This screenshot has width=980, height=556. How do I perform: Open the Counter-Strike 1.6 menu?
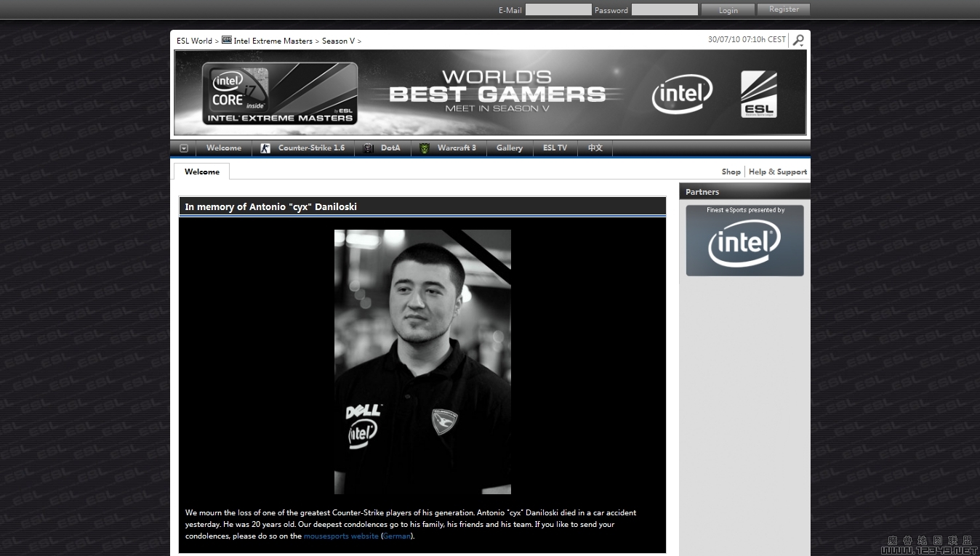click(x=311, y=148)
